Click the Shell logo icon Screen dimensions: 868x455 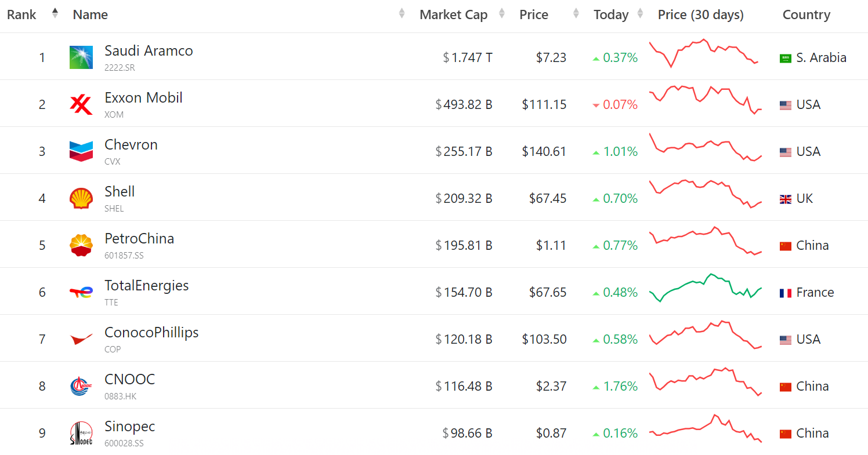click(x=81, y=198)
